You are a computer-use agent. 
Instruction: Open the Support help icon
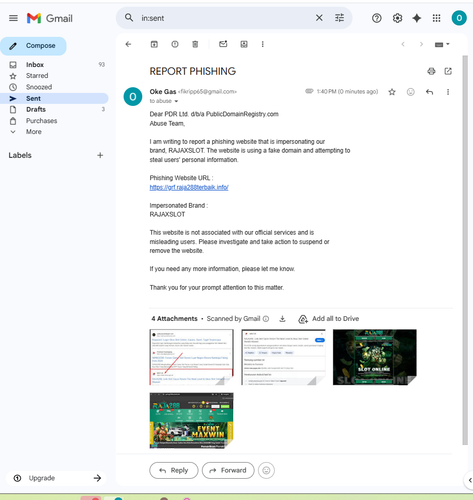tap(377, 18)
